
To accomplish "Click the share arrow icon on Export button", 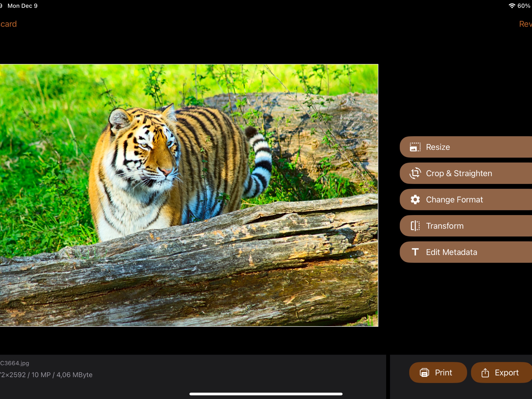I will tap(485, 372).
